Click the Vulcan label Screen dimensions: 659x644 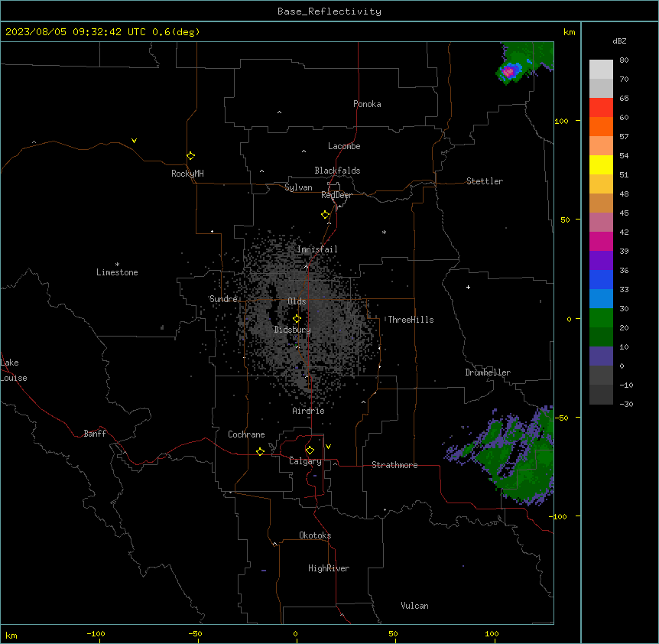414,606
